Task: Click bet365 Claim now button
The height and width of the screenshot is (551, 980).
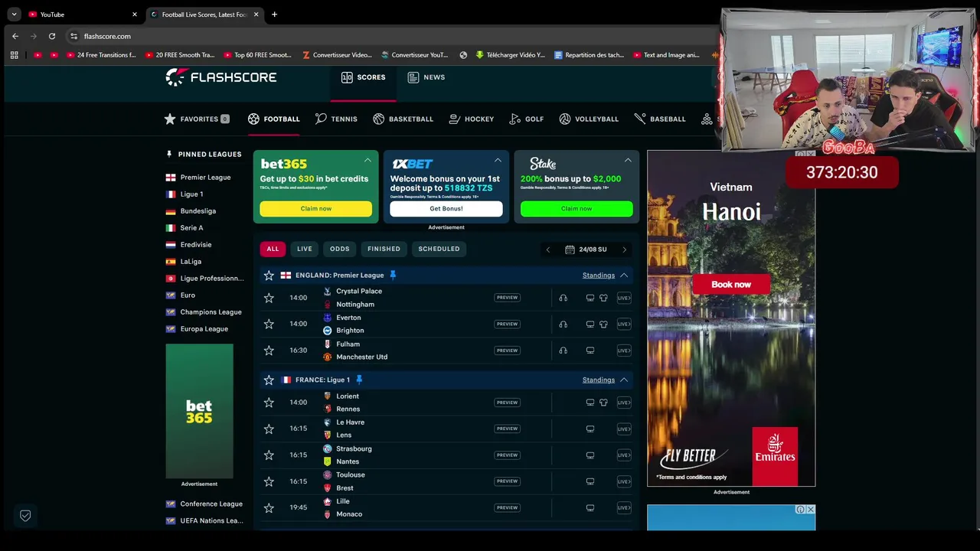Action: (315, 209)
